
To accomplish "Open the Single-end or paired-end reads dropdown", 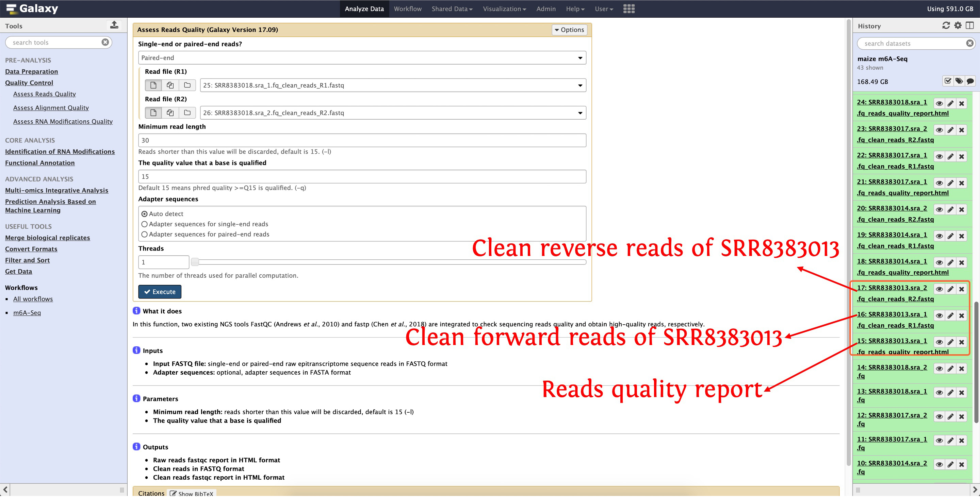I will pos(361,58).
